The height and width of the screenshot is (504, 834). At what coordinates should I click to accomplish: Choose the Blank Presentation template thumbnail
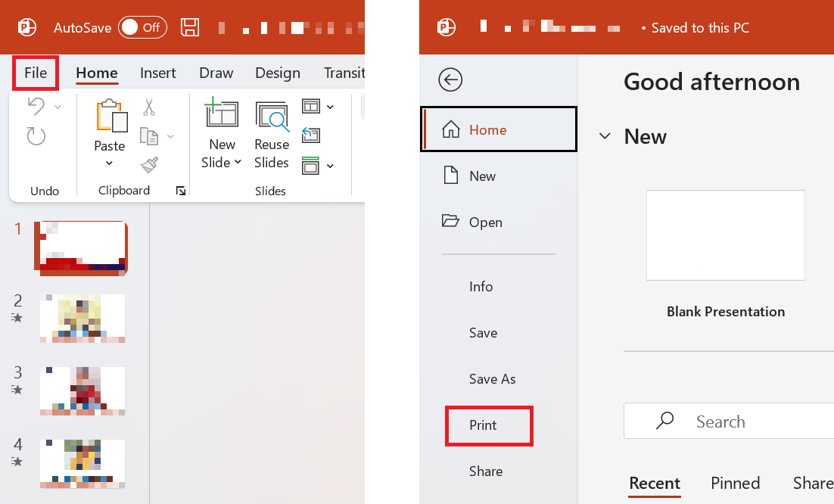726,235
